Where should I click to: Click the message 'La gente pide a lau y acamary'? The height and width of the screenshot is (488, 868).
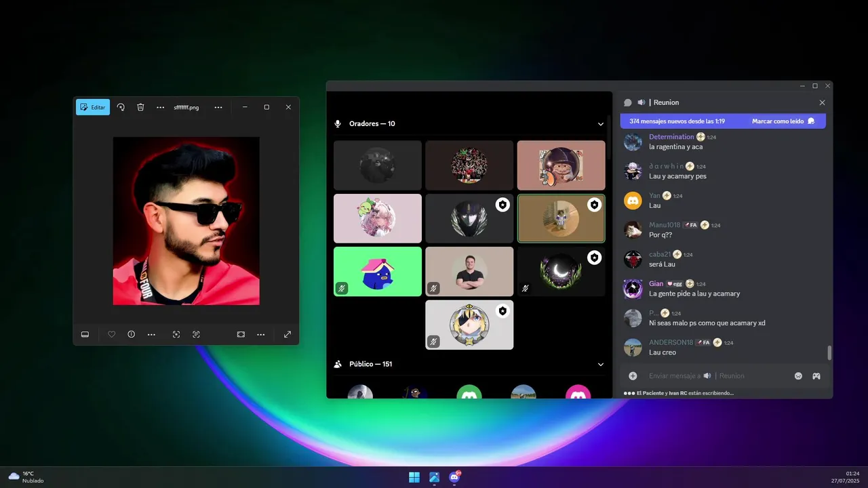coord(694,293)
